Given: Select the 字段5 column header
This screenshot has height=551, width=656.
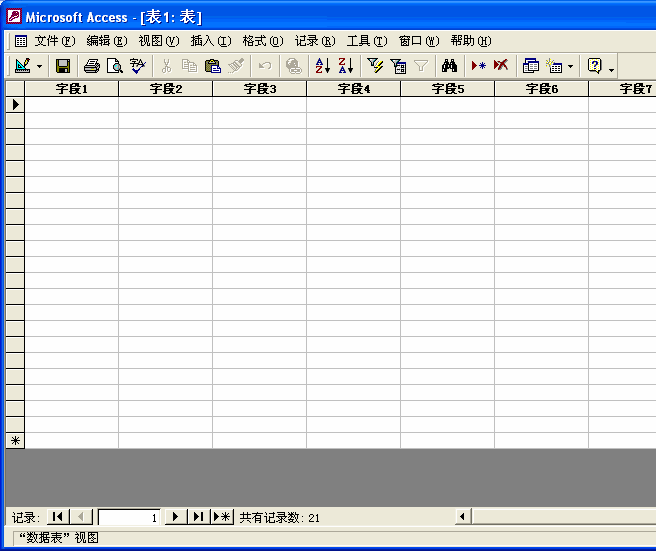Looking at the screenshot, I should [448, 89].
